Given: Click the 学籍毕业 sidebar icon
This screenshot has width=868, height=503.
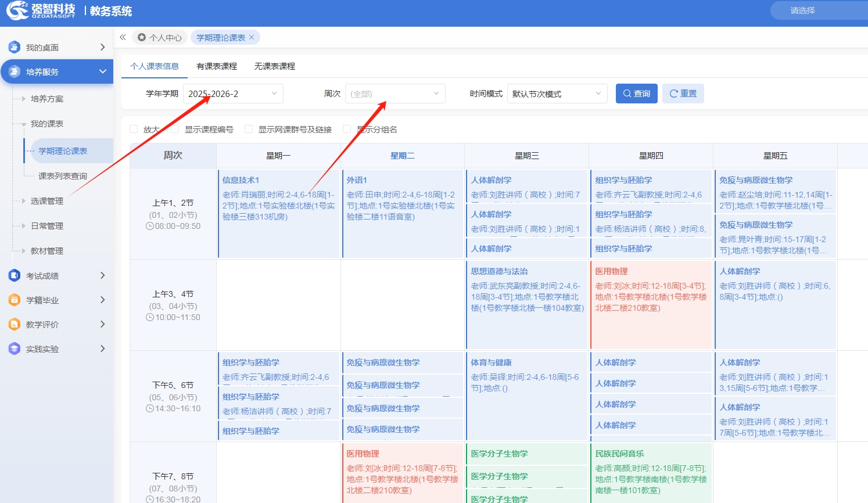Looking at the screenshot, I should 15,300.
